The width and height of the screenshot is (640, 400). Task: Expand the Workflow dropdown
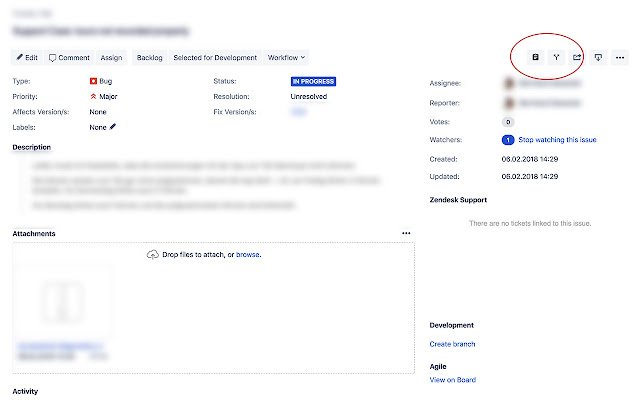coord(286,58)
